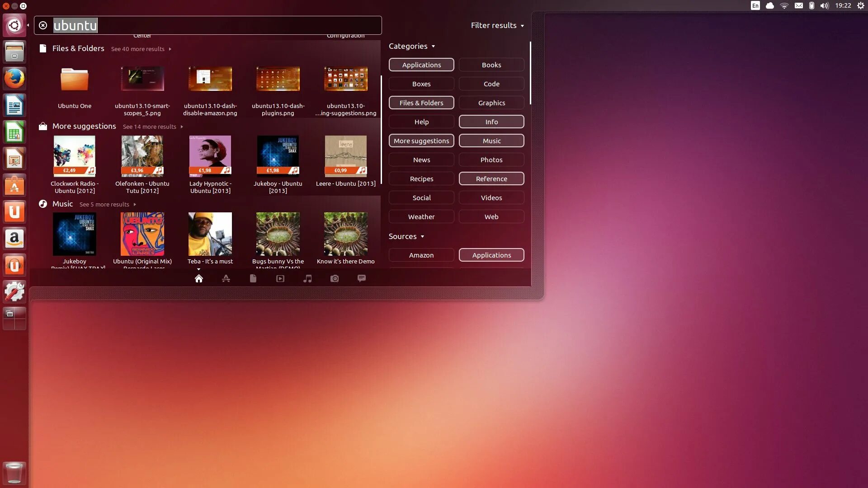Clear the search with the X icon

point(43,25)
